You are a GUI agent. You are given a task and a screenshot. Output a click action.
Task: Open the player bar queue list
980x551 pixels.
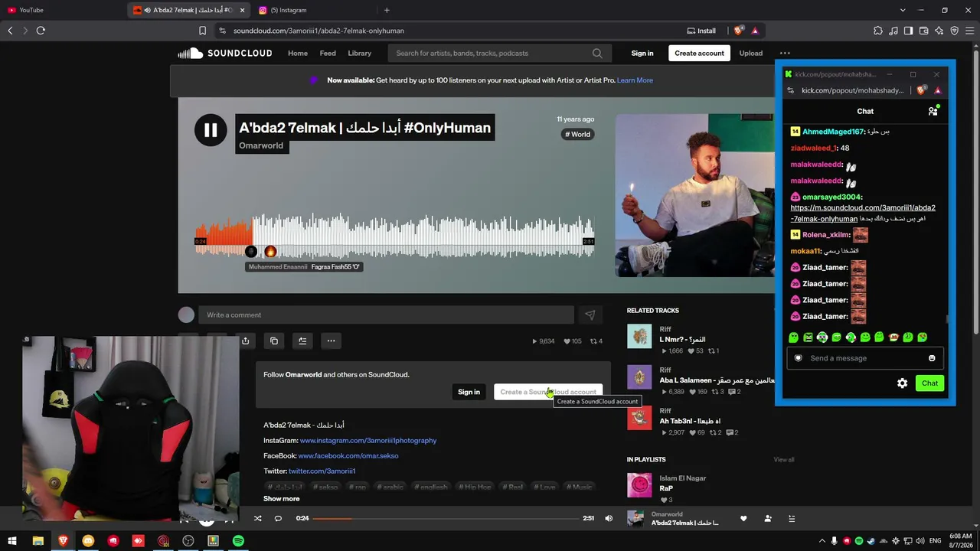click(792, 518)
